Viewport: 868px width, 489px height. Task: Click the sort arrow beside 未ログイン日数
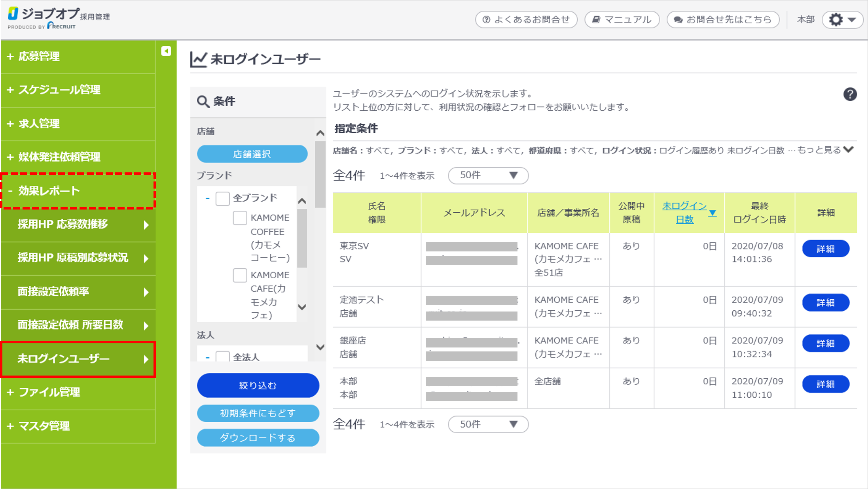(713, 213)
